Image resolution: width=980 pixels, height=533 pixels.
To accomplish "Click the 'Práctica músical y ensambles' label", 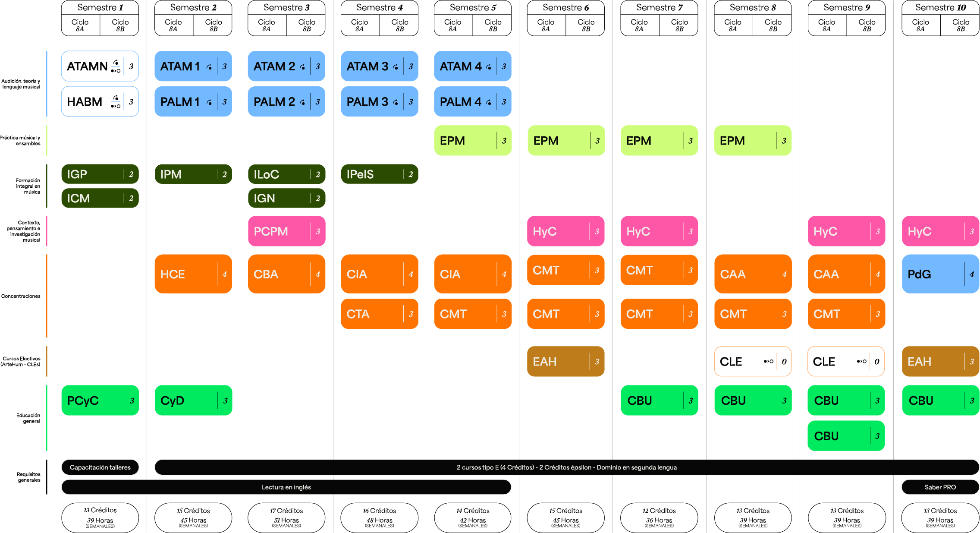I will (20, 141).
